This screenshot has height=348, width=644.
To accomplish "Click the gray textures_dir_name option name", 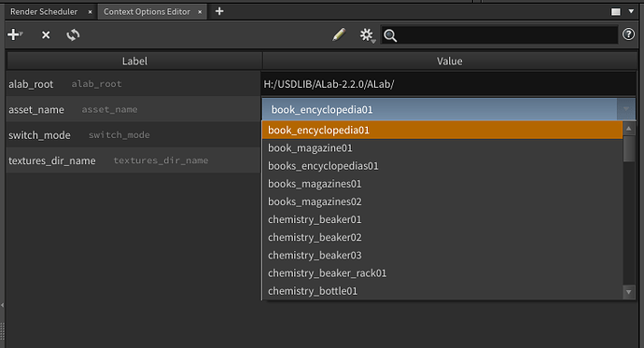I will click(x=161, y=160).
